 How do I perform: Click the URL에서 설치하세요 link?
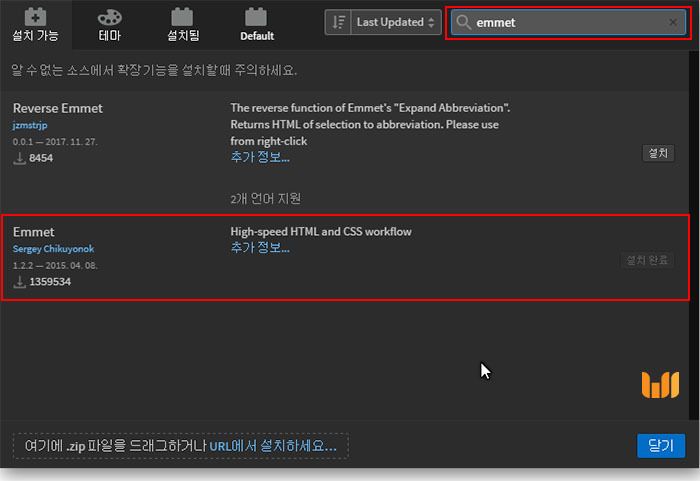[x=273, y=446]
